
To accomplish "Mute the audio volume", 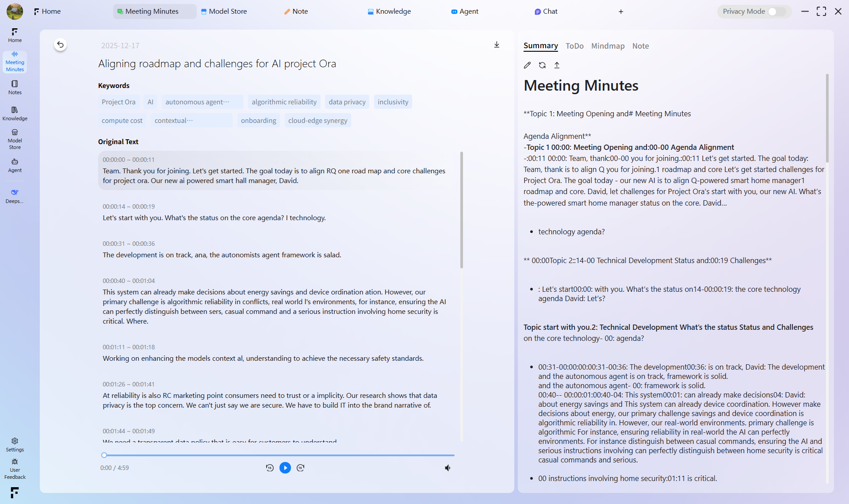I will (x=447, y=468).
